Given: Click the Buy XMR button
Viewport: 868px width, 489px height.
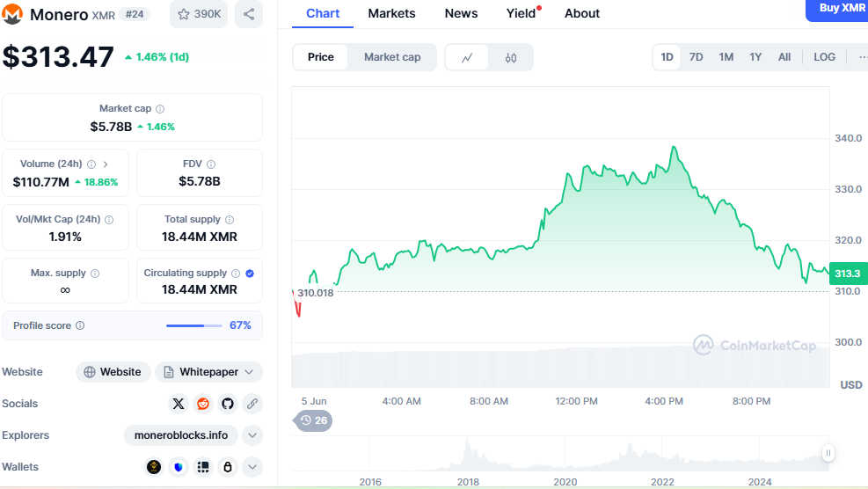Looking at the screenshot, I should (837, 10).
